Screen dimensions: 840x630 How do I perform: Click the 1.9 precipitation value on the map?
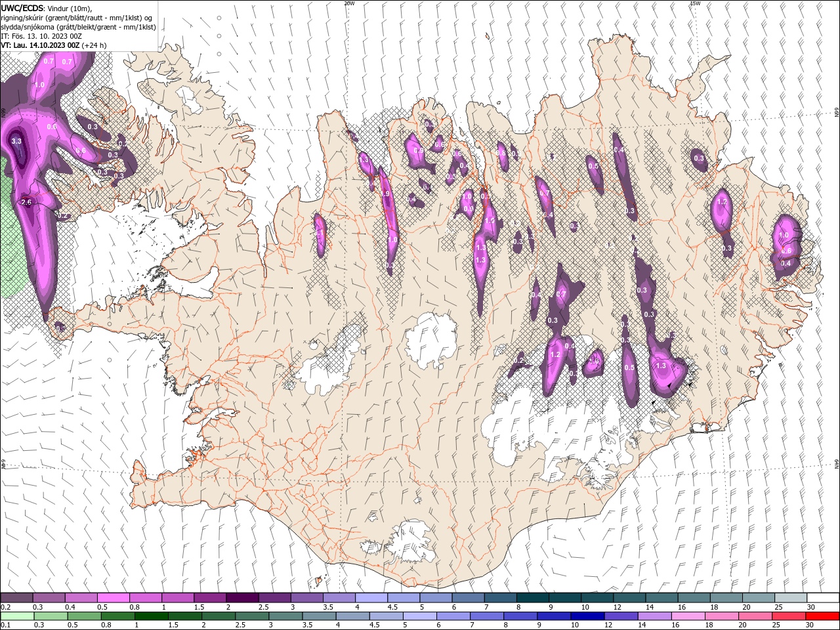coord(386,194)
